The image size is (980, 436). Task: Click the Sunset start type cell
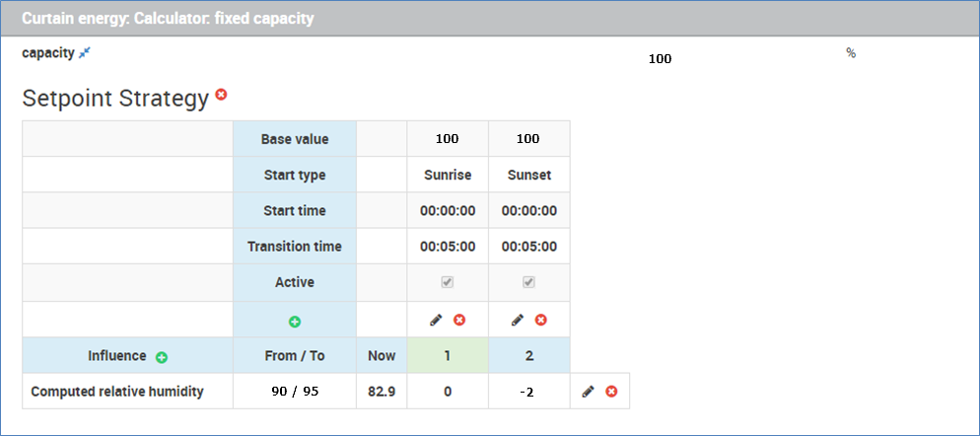(529, 175)
